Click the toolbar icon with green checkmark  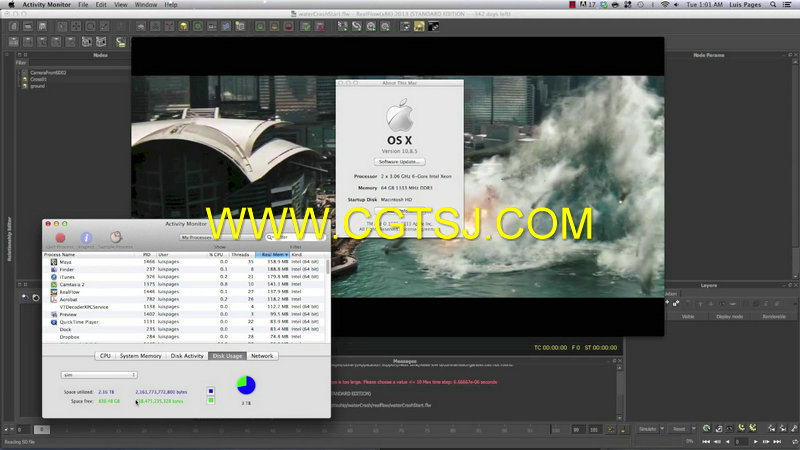click(306, 26)
